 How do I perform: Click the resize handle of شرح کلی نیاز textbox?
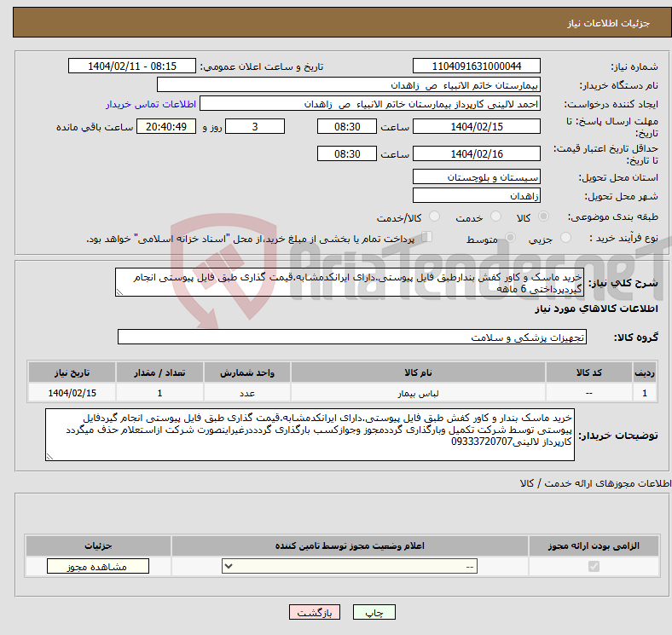pos(119,292)
